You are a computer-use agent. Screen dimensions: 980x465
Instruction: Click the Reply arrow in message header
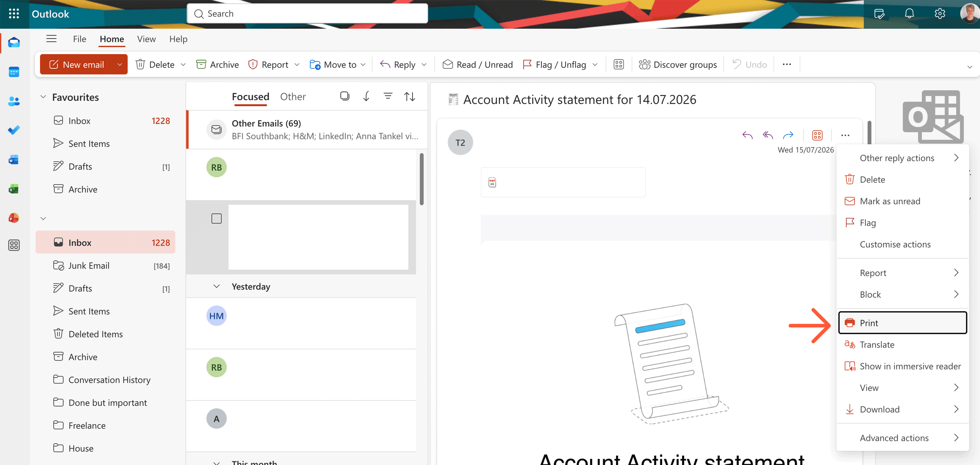747,135
